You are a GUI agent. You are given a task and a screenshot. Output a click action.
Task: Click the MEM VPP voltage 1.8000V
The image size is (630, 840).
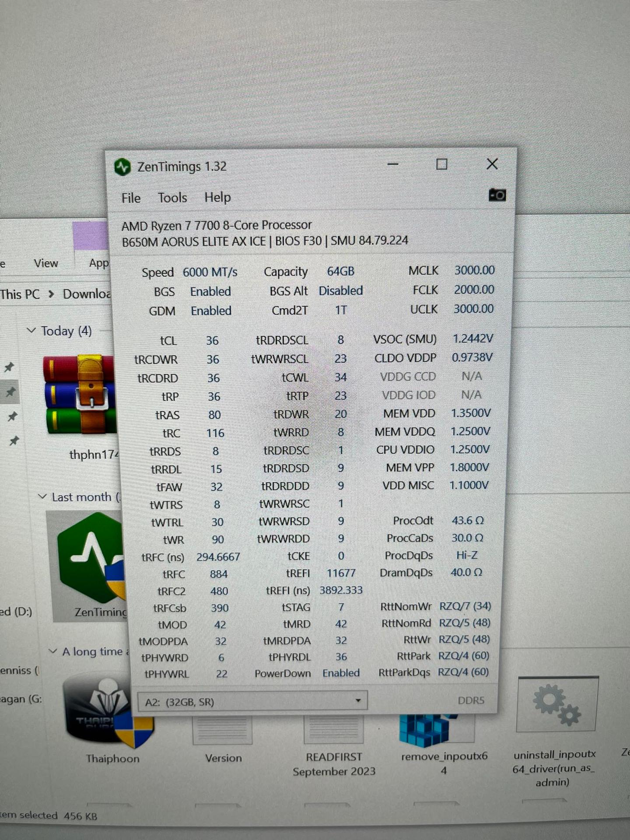coord(469,467)
